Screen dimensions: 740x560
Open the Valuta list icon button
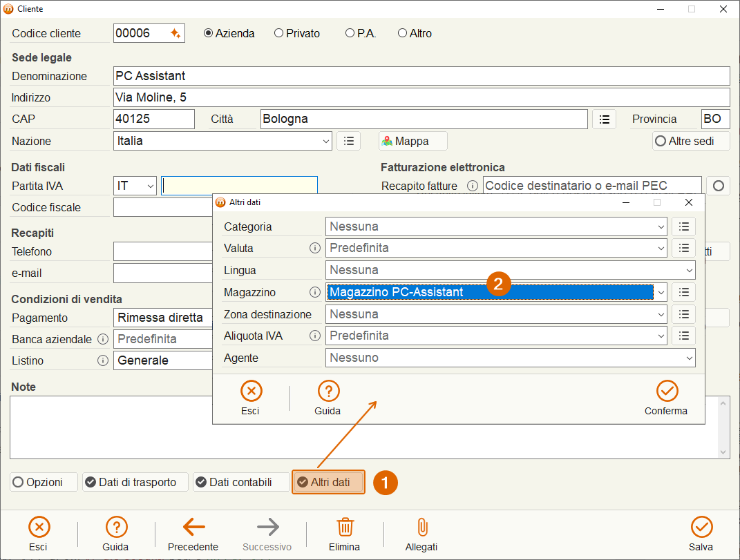pyautogui.click(x=684, y=248)
